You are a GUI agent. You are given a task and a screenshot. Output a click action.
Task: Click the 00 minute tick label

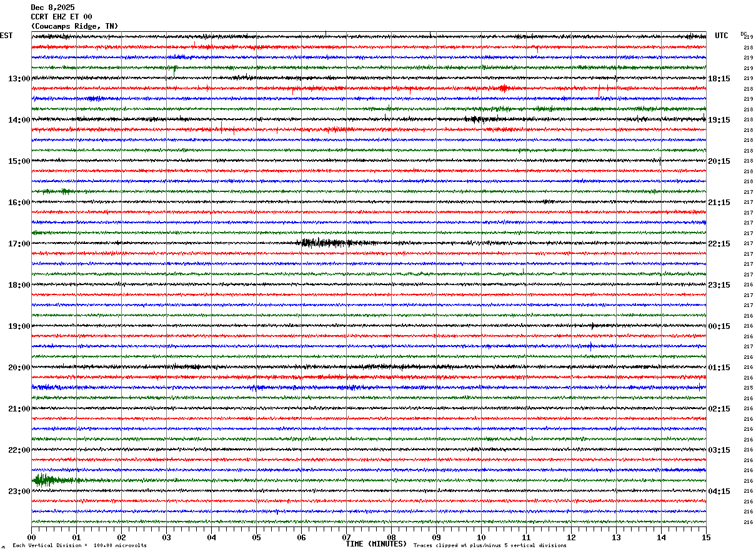click(x=31, y=538)
